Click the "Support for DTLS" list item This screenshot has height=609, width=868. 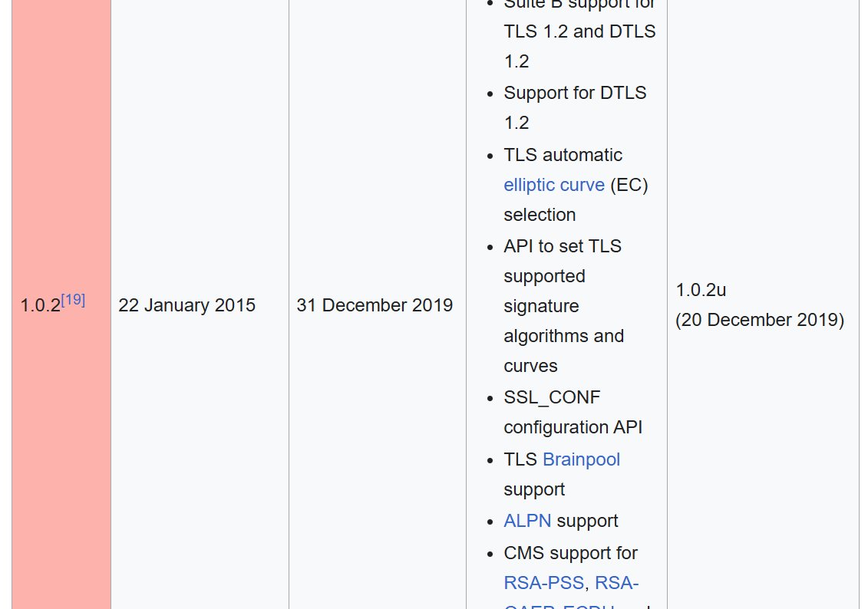click(x=575, y=93)
